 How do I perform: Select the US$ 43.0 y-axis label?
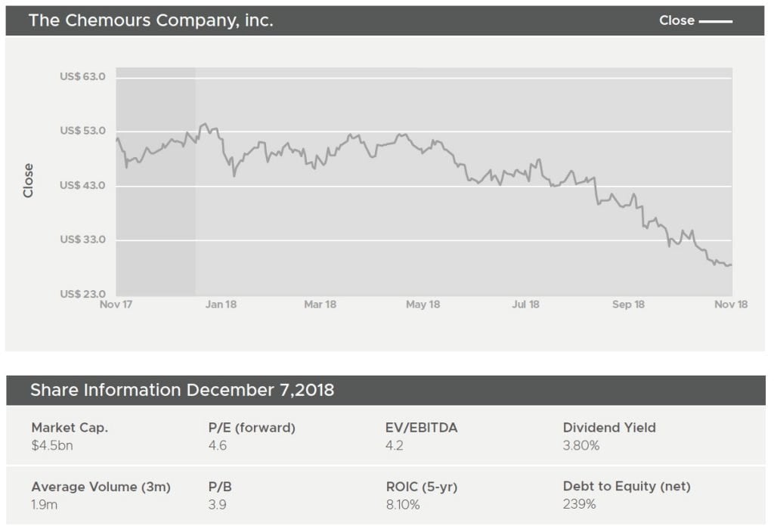82,185
